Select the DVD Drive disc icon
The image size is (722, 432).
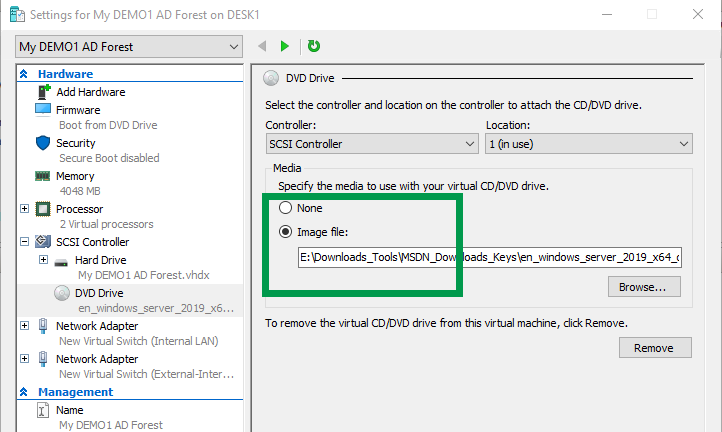(x=61, y=293)
